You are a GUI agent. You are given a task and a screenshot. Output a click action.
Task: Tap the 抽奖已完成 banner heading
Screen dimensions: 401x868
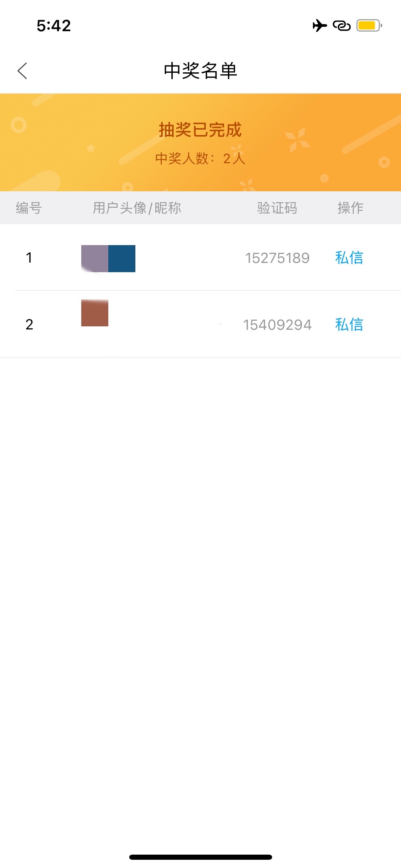200,130
